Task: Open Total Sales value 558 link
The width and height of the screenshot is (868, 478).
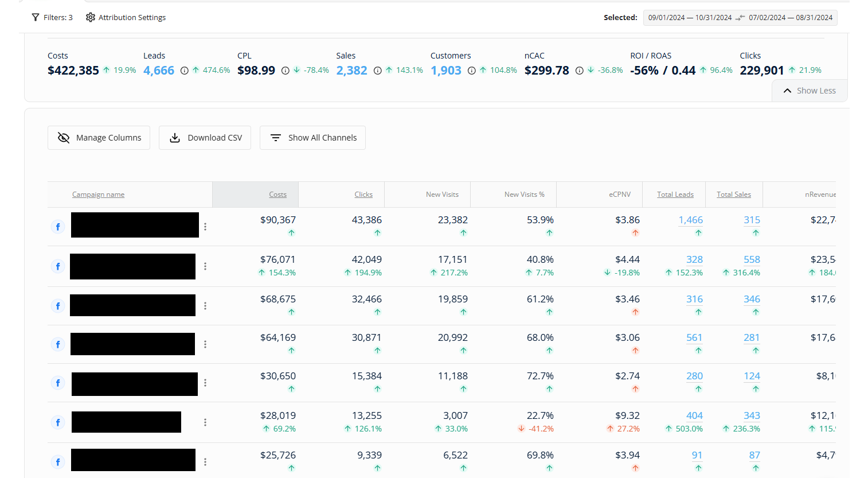Action: tap(751, 259)
